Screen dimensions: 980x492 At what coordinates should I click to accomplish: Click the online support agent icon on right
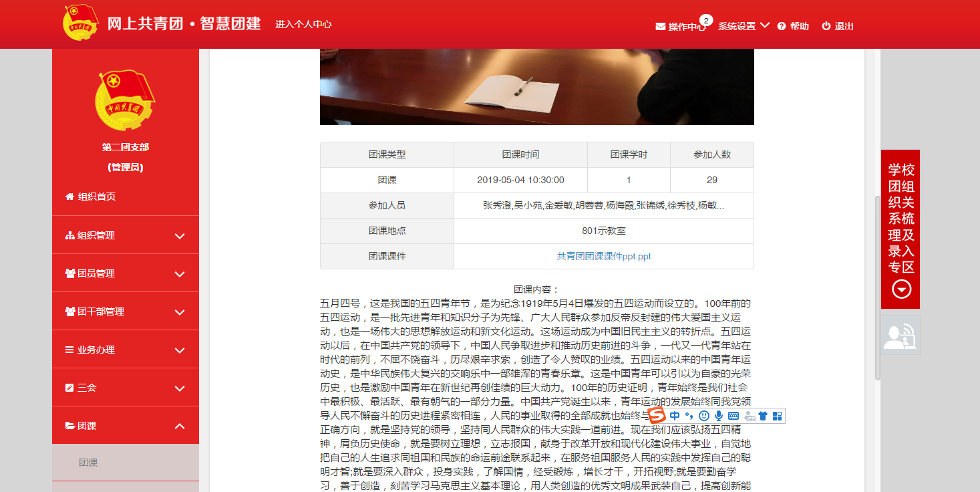900,335
